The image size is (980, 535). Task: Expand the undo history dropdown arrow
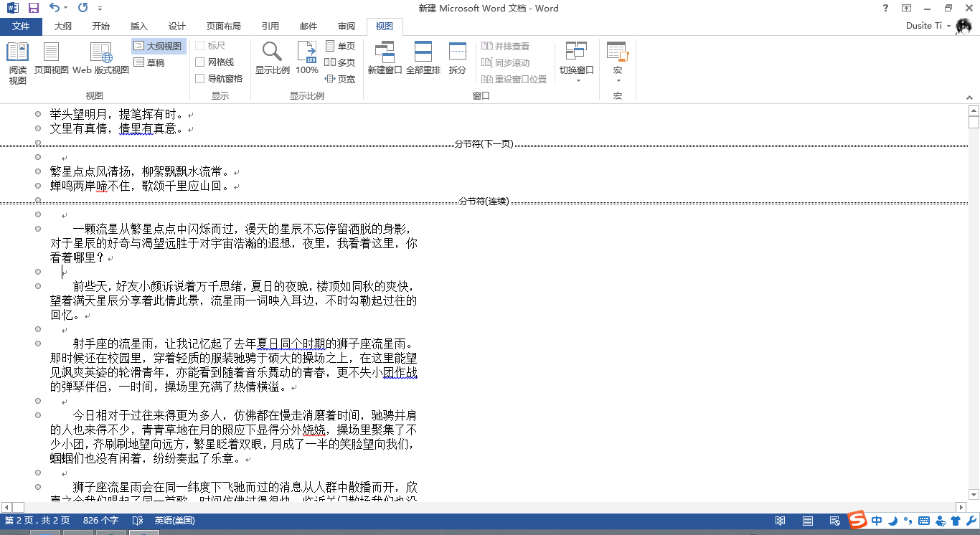click(66, 9)
